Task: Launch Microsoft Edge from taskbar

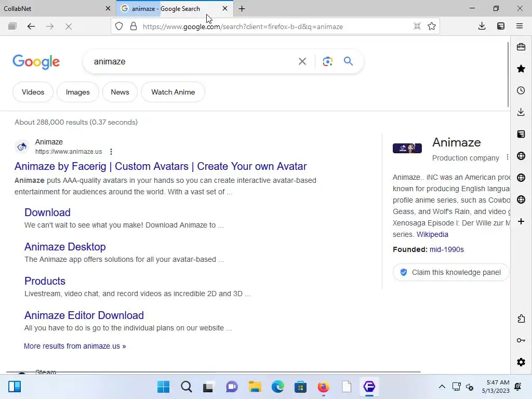Action: pos(277,387)
